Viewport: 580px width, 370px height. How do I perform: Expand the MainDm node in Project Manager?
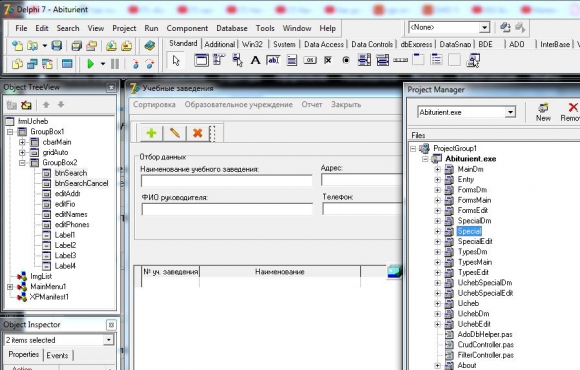[438, 169]
